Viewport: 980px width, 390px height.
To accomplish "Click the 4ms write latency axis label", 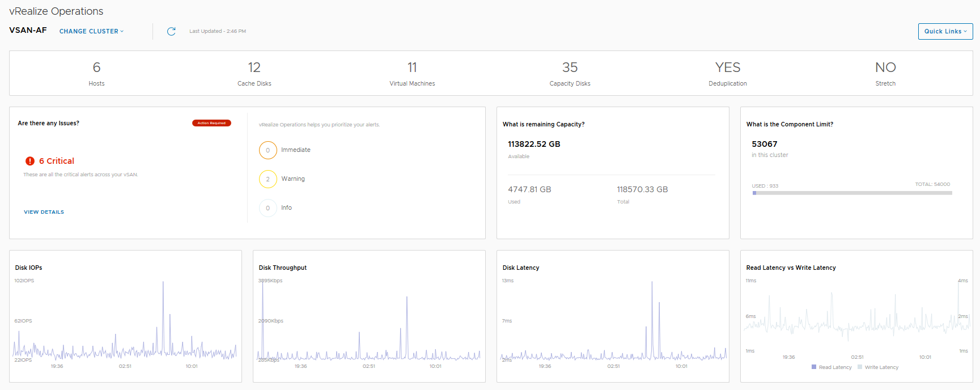I will (963, 281).
